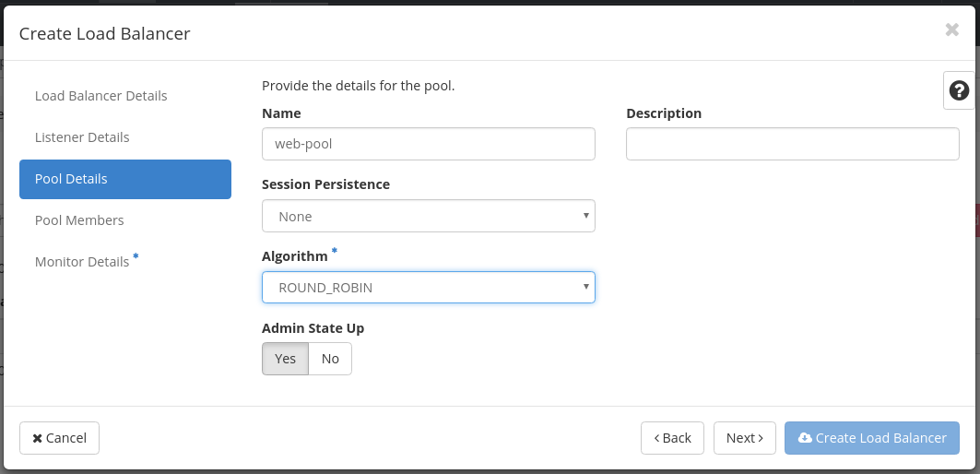Open the Algorithm ROUND_ROBIN dropdown
Screen dimensions: 980x474
tap(428, 287)
